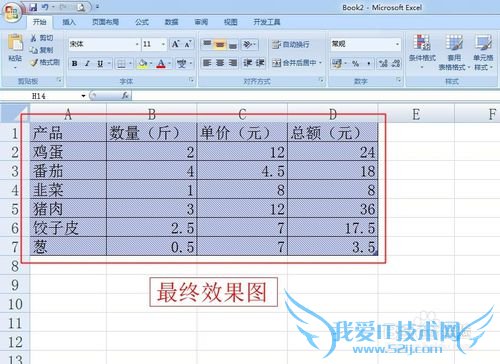This screenshot has width=500, height=364.
Task: Switch to the 插入 (Insert) tab
Action: click(x=69, y=22)
